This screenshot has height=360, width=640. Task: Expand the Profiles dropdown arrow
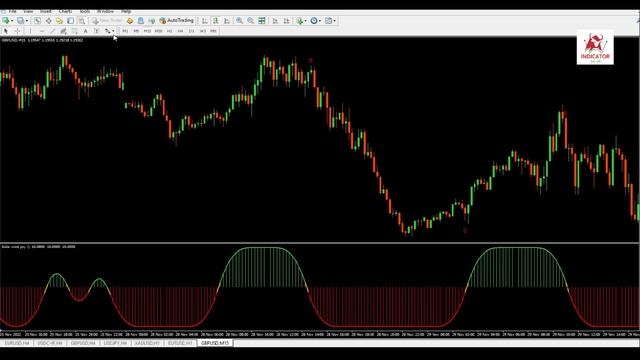click(27, 21)
